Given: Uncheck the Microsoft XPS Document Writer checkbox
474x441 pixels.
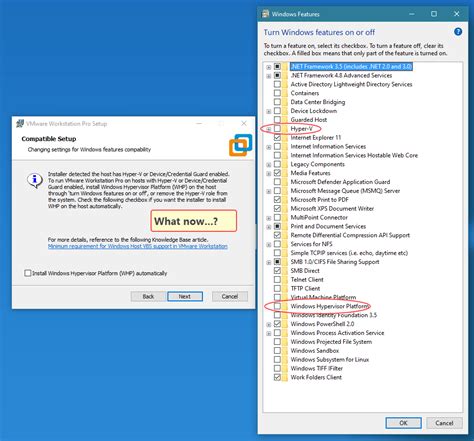Looking at the screenshot, I should point(277,209).
